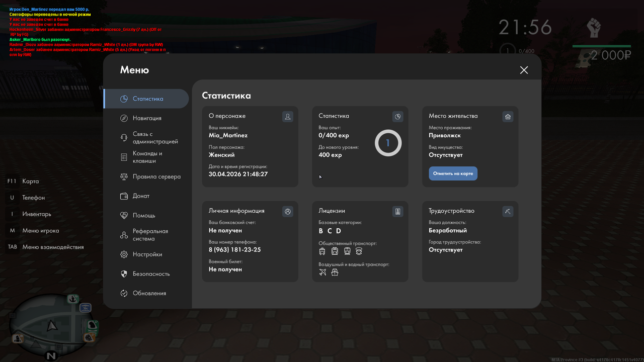Click the phone number 8 (963) 181-23-25
The height and width of the screenshot is (362, 644).
click(235, 250)
